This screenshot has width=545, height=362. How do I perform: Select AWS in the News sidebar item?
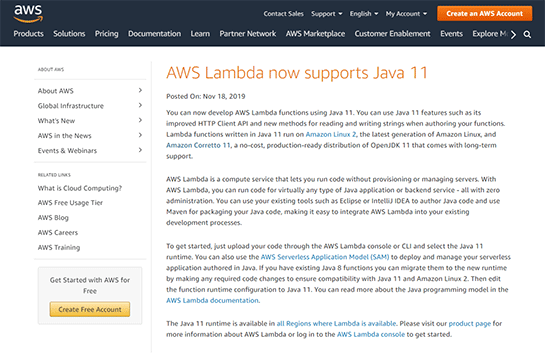tap(64, 136)
